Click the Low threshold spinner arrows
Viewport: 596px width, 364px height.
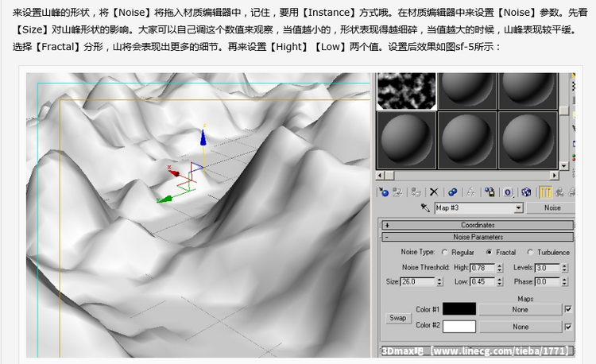(500, 281)
